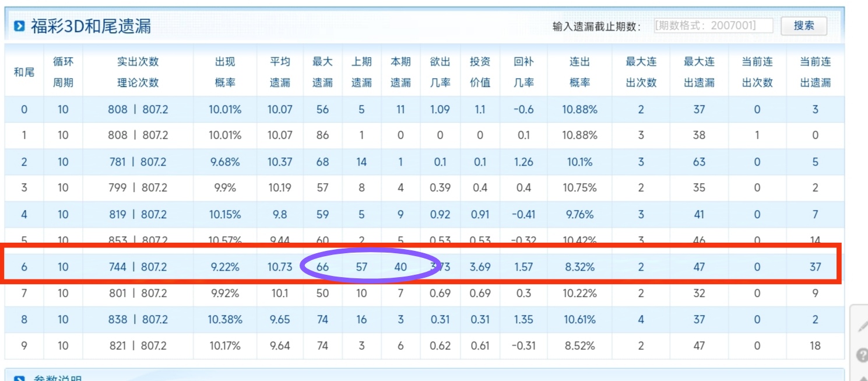Click the 实出次数 理论次数 column header
This screenshot has height=381, width=868.
(x=138, y=72)
